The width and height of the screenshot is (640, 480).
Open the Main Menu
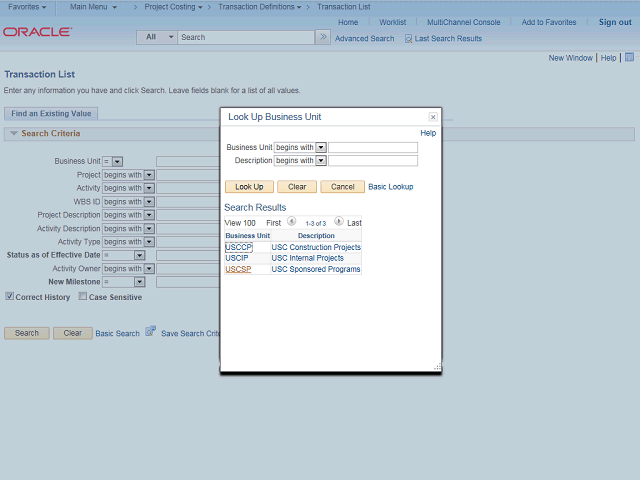pos(93,7)
